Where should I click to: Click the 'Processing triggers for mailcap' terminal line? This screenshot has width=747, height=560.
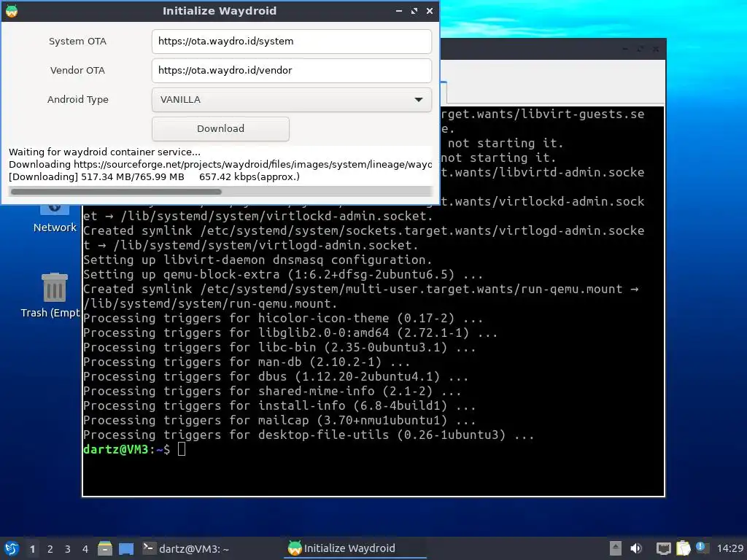tap(279, 421)
